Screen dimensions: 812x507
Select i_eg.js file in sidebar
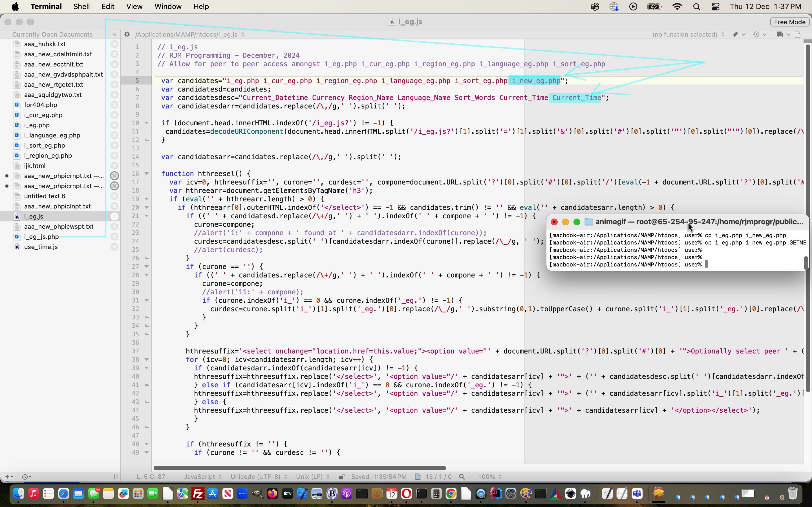(x=33, y=217)
